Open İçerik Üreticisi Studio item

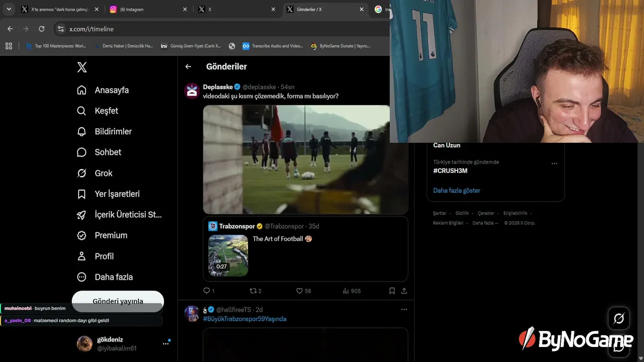click(x=119, y=215)
